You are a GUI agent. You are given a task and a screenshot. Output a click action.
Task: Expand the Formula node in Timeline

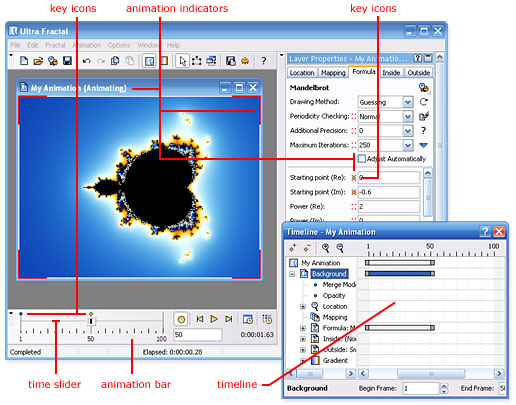point(303,328)
